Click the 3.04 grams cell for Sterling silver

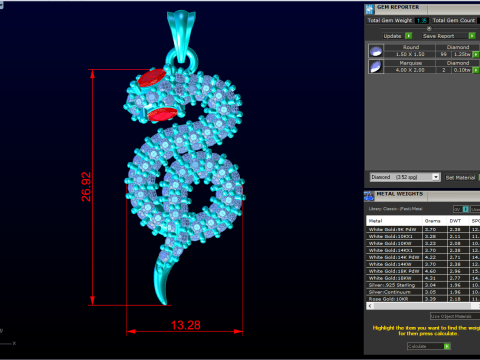coord(435,285)
